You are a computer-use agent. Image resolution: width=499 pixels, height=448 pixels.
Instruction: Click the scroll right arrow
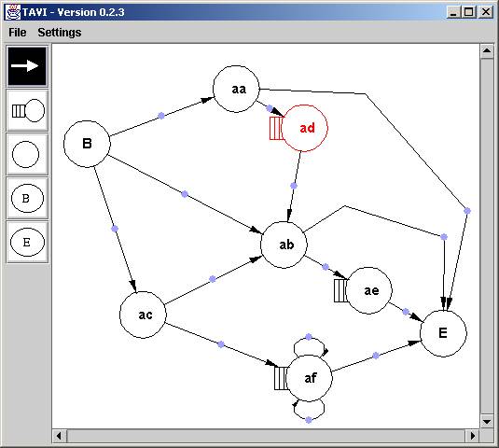tap(473, 436)
